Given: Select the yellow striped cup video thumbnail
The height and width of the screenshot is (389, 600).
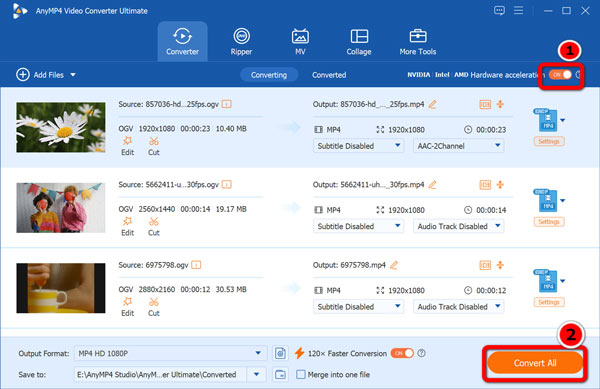Looking at the screenshot, I should (61, 288).
